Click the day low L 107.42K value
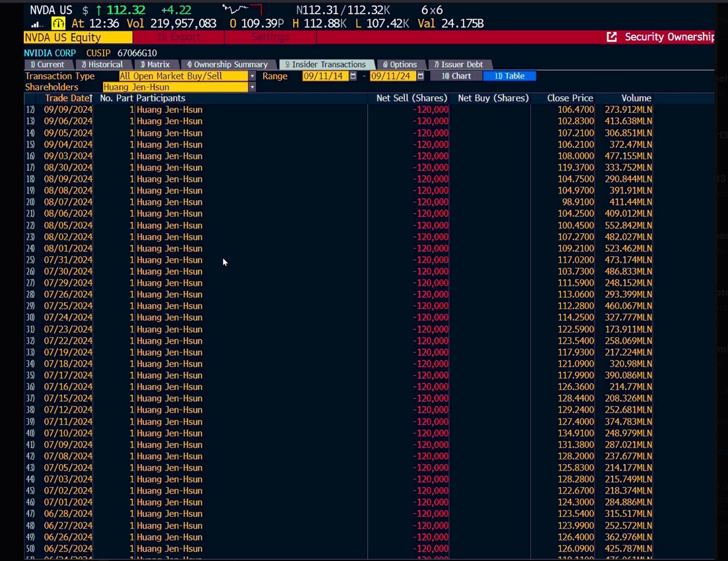This screenshot has width=728, height=561. pyautogui.click(x=382, y=23)
